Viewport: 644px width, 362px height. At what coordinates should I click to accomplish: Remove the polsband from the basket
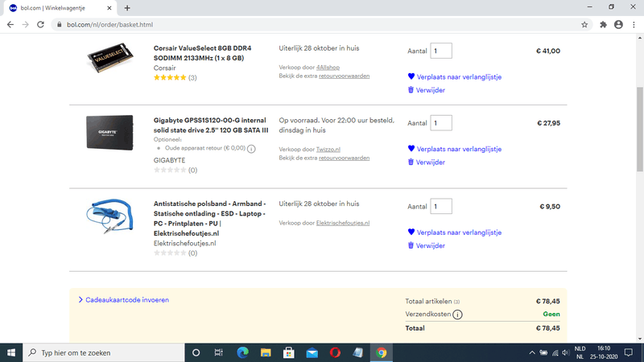coord(427,245)
